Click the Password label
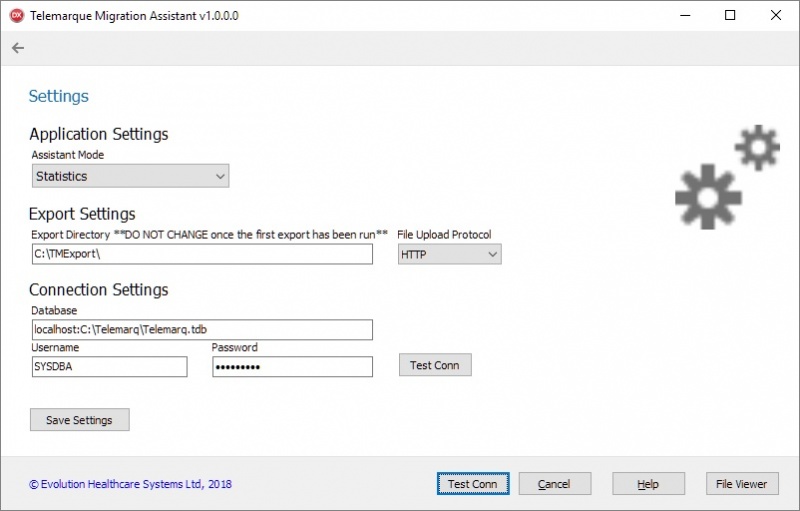 coord(235,348)
